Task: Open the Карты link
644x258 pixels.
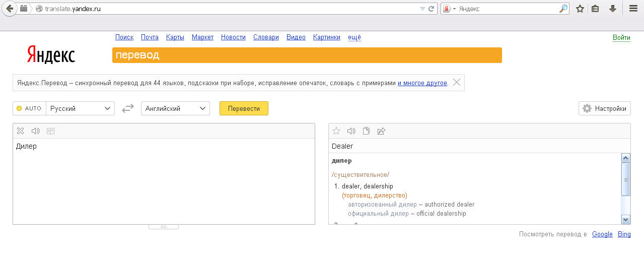Action: tap(175, 37)
